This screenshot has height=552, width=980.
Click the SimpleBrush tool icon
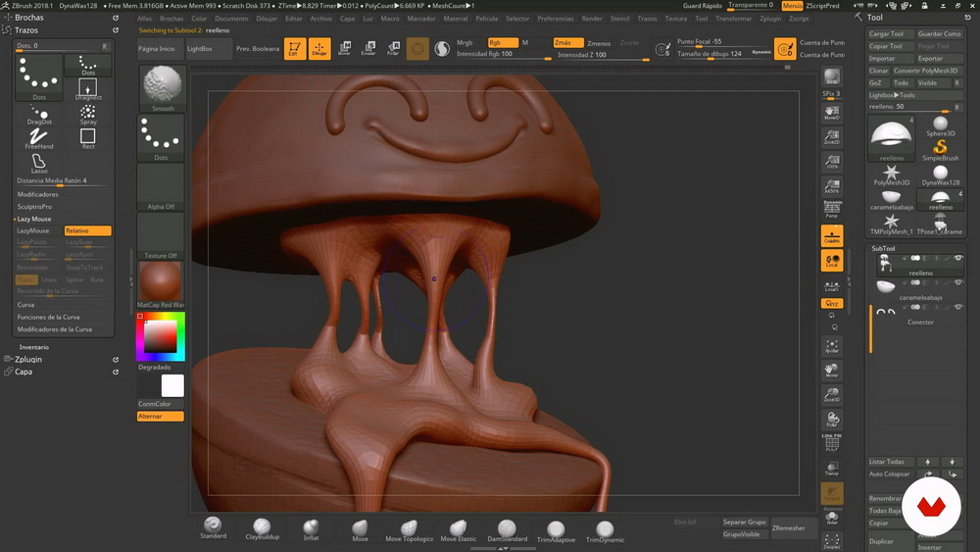coord(940,150)
